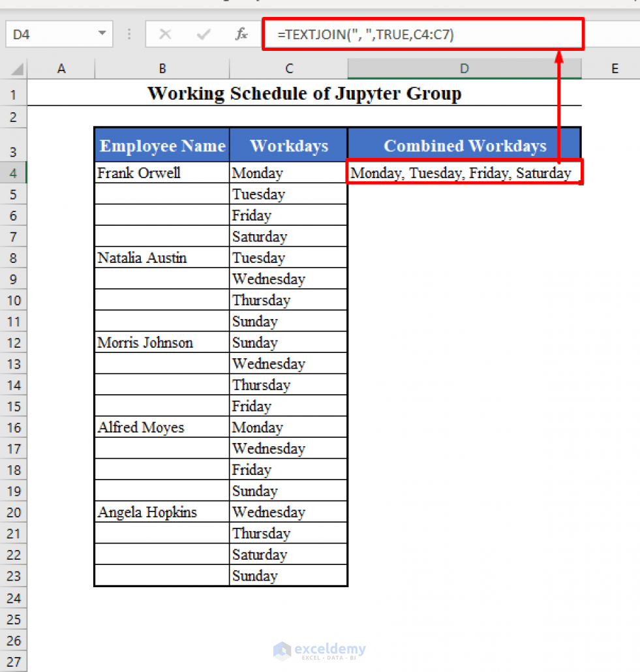Click the ExcelDemy watermark link
640x672 pixels.
[x=319, y=650]
